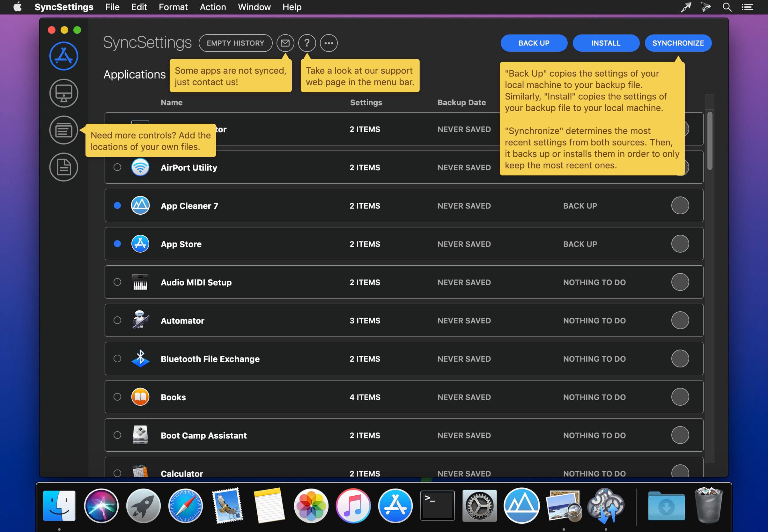Viewport: 768px width, 532px height.
Task: Click the App Cleaner 7 app icon
Action: (x=140, y=205)
